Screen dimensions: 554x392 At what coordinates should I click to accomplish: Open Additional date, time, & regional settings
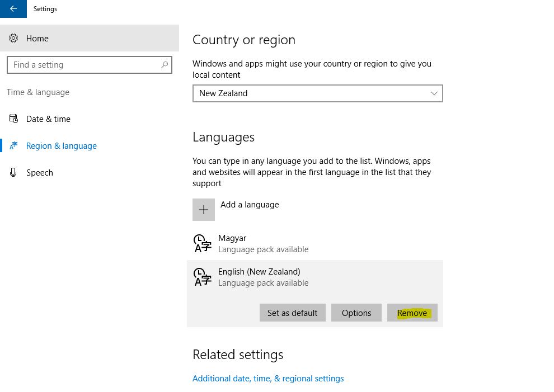[268, 379]
